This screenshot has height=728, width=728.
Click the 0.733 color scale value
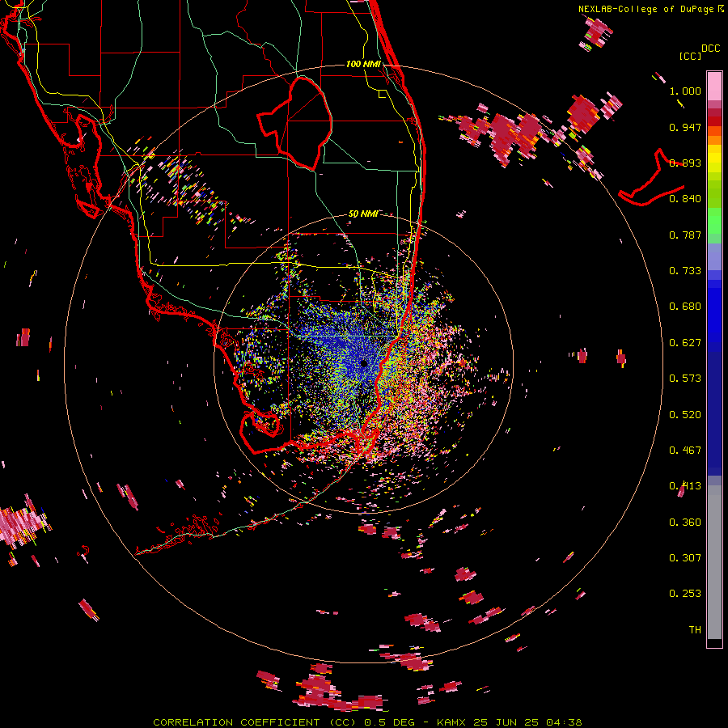pyautogui.click(x=685, y=271)
